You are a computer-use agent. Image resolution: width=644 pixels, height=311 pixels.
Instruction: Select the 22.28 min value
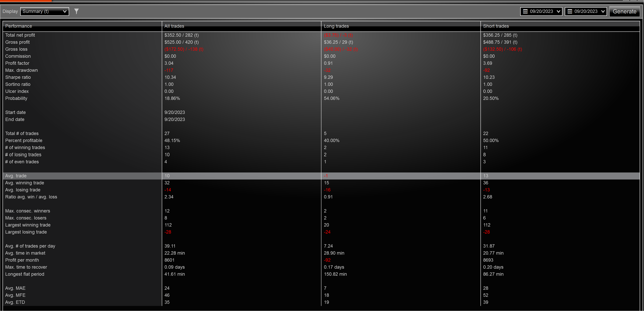174,253
